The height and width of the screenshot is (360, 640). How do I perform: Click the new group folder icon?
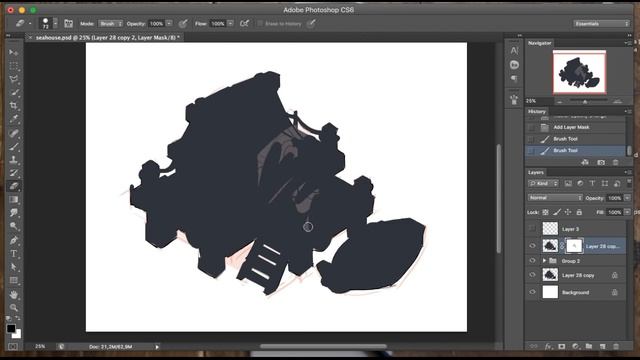point(589,346)
